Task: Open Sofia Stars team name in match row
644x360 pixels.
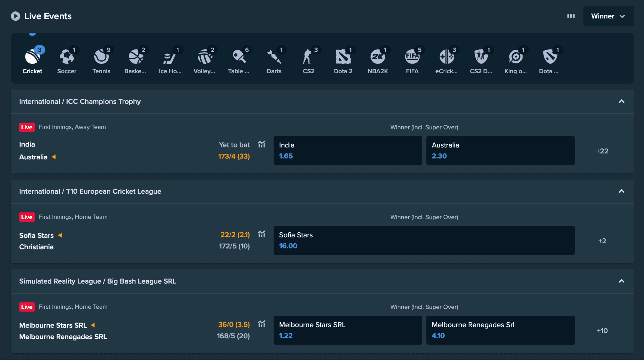Action: click(x=36, y=235)
